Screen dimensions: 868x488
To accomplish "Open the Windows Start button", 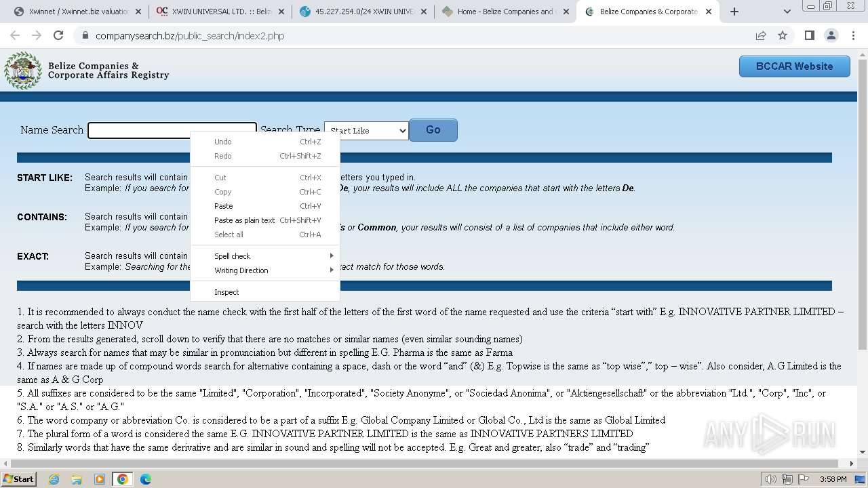I will (x=18, y=479).
